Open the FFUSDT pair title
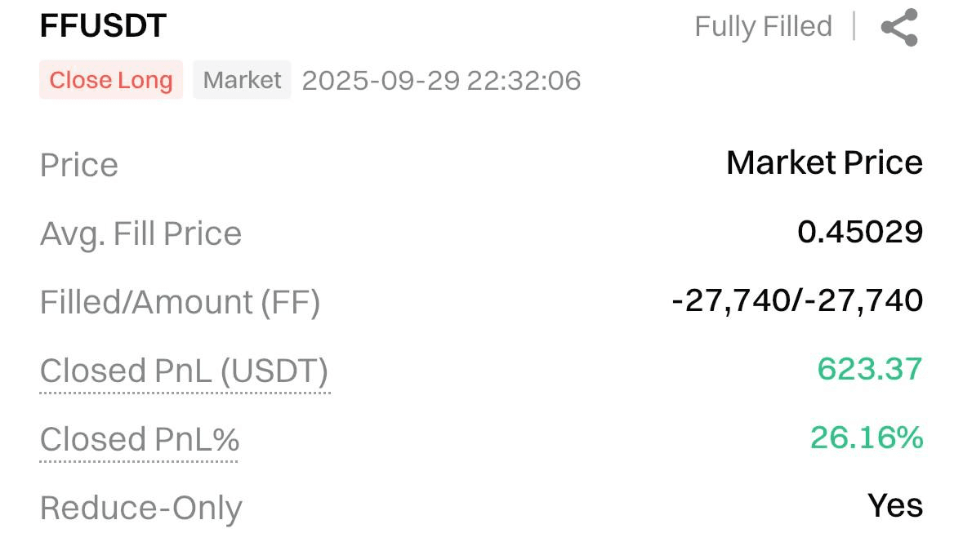Screen dimensions: 963x560 [103, 26]
